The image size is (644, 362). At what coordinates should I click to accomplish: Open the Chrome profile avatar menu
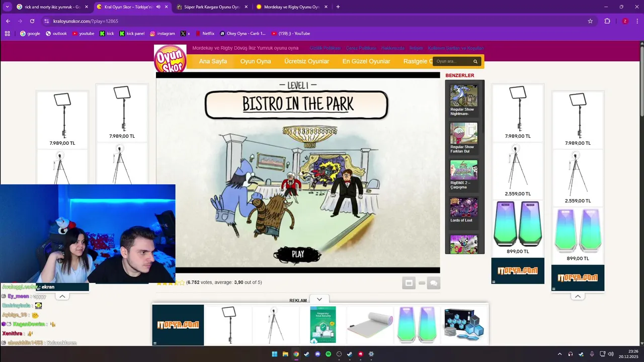pos(625,21)
